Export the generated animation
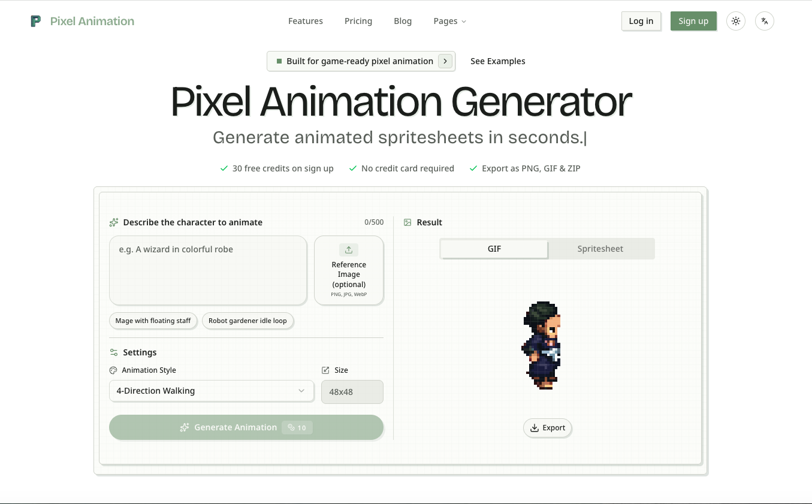 pos(548,428)
